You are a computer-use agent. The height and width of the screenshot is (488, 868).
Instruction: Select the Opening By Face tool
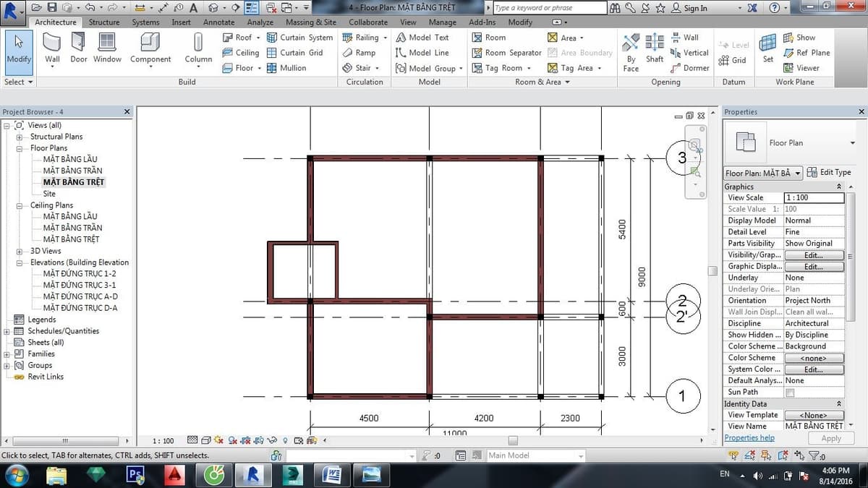(x=631, y=53)
